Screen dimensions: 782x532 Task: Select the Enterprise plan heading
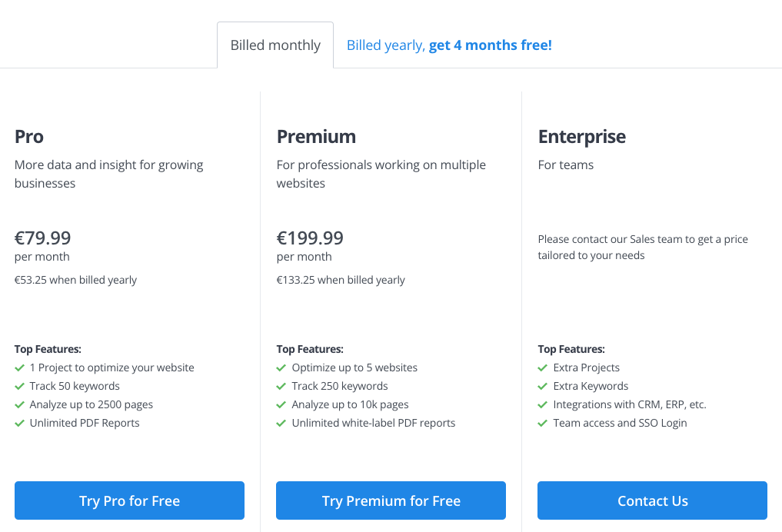(581, 137)
